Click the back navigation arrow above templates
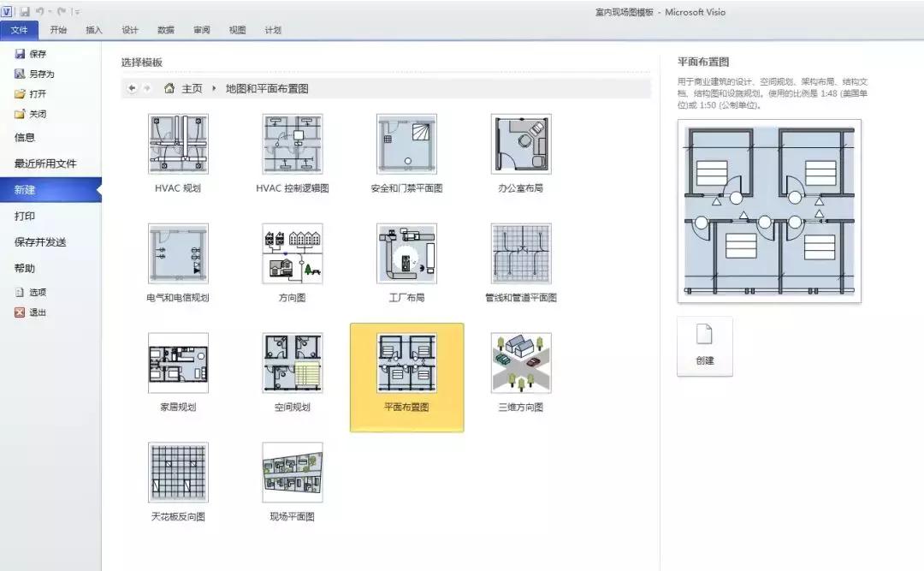The image size is (924, 571). click(x=130, y=87)
